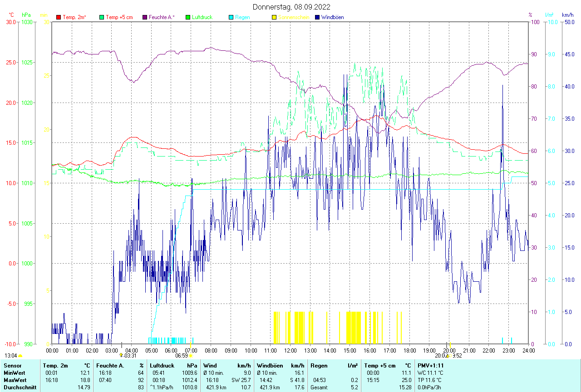Click the 'MaxWert' row label
Viewport: 581px width, 392px height.
[x=15, y=380]
